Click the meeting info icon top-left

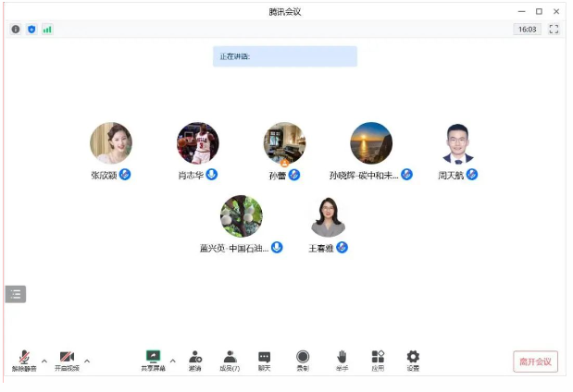pos(15,30)
